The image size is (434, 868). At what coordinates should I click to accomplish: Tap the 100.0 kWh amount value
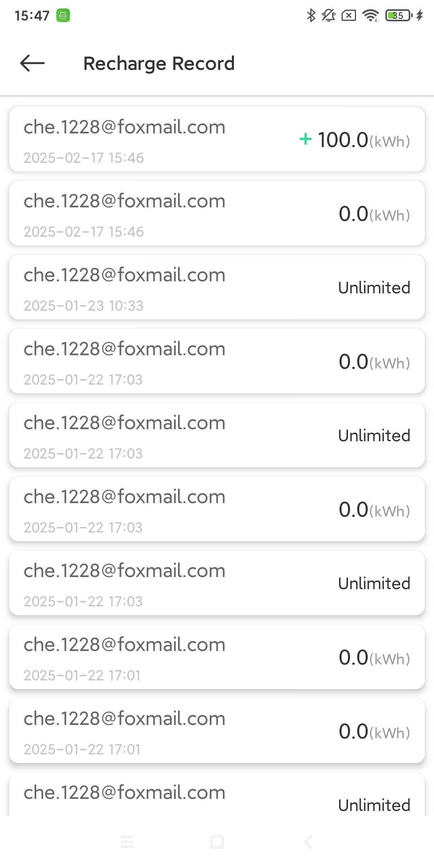343,140
